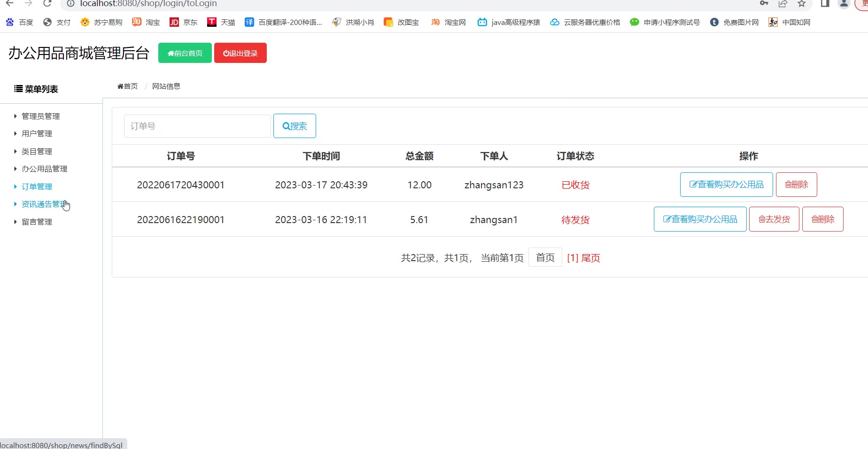Image resolution: width=868 pixels, height=449 pixels.
Task: Click page [1] in pagination
Action: click(x=573, y=258)
